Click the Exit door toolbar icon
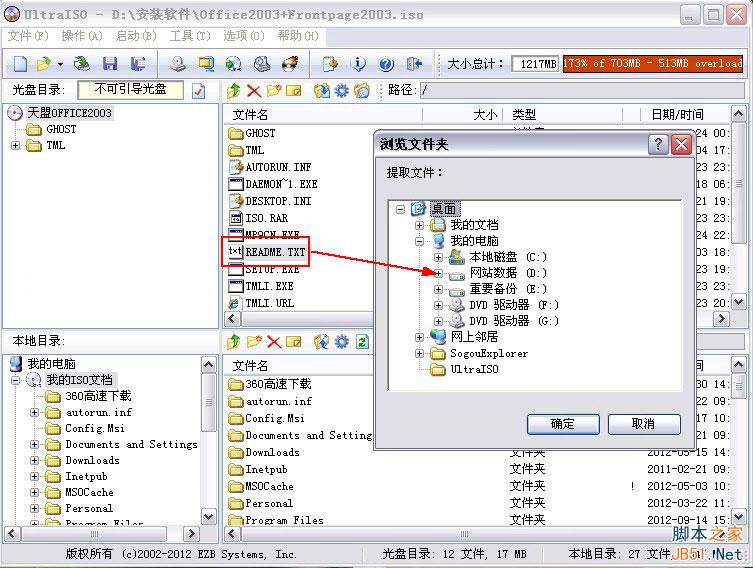753x568 pixels. [x=414, y=64]
